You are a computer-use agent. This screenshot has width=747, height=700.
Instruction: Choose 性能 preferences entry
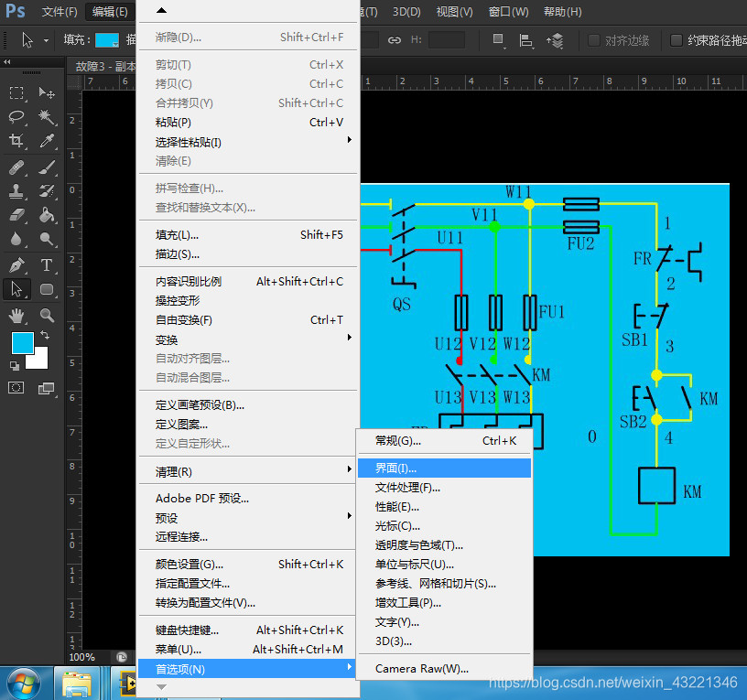click(x=445, y=507)
